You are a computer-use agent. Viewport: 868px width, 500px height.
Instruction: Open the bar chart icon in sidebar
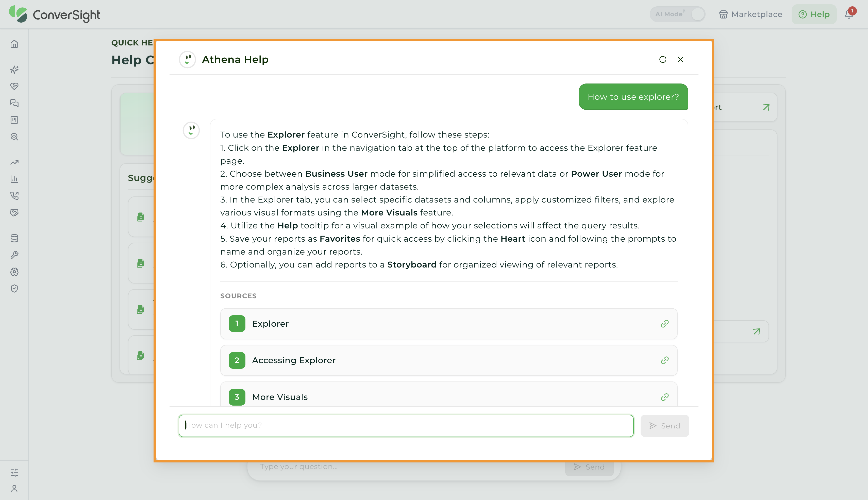(x=14, y=179)
